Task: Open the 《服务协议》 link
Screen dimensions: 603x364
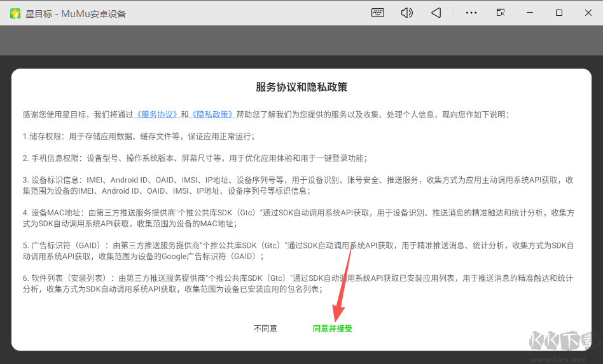Action: pos(158,115)
